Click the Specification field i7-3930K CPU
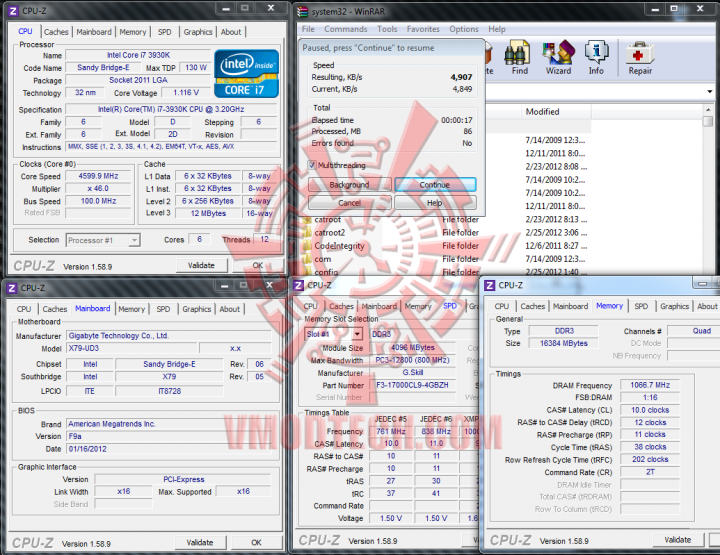 click(171, 109)
